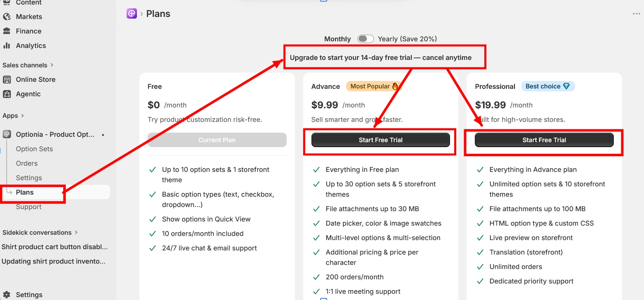Start Free Trial for Advance plan

click(381, 140)
